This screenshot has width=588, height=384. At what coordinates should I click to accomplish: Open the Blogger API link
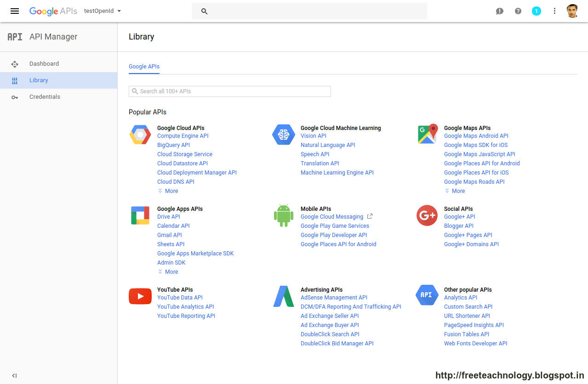tap(459, 226)
